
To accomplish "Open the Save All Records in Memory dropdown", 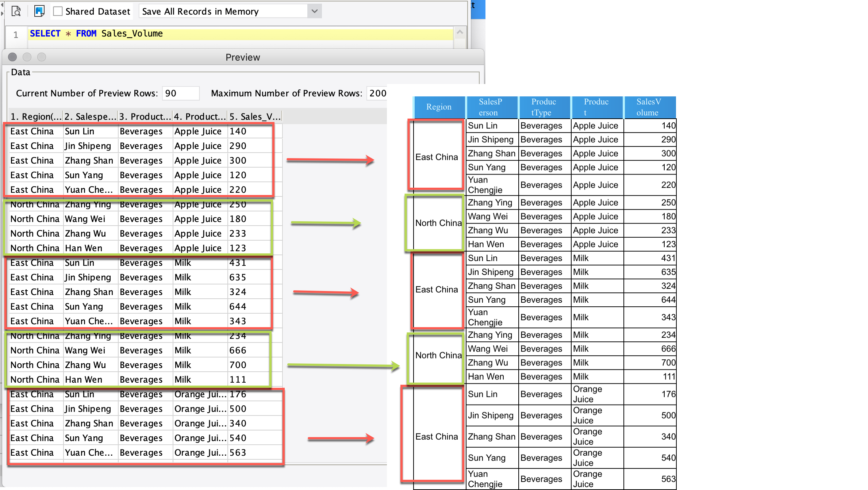I will (x=314, y=11).
